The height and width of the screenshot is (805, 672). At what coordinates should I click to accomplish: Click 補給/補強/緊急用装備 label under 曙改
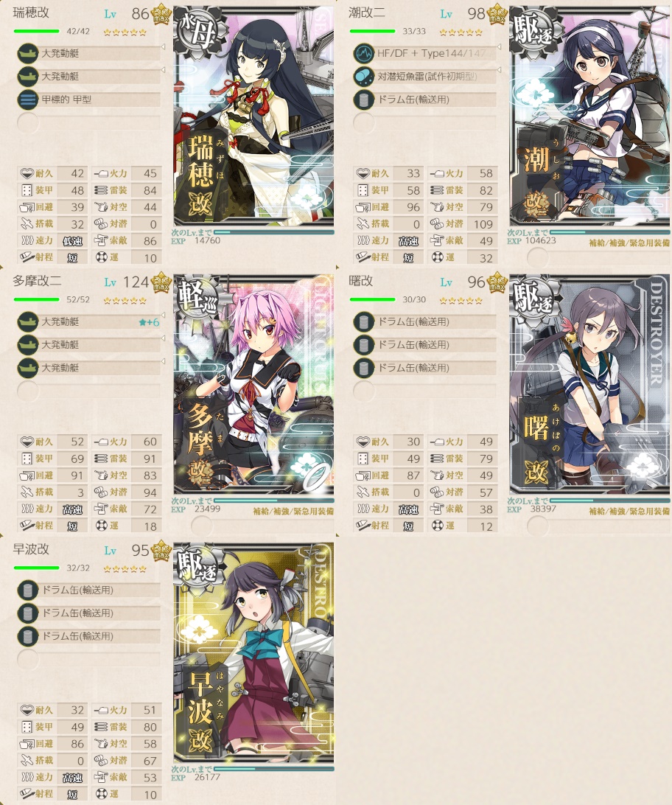pos(629,512)
